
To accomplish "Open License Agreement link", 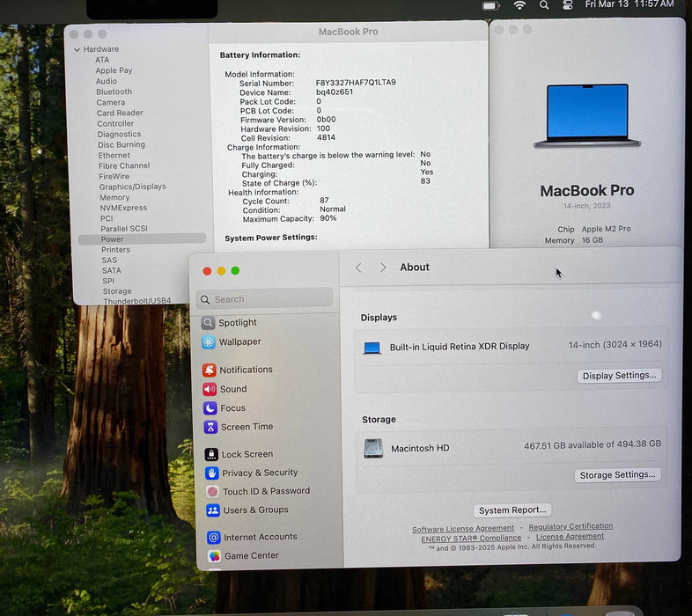I will point(570,537).
